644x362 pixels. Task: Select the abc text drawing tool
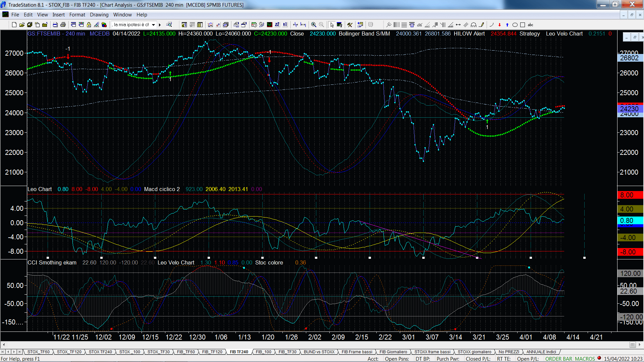(x=530, y=24)
